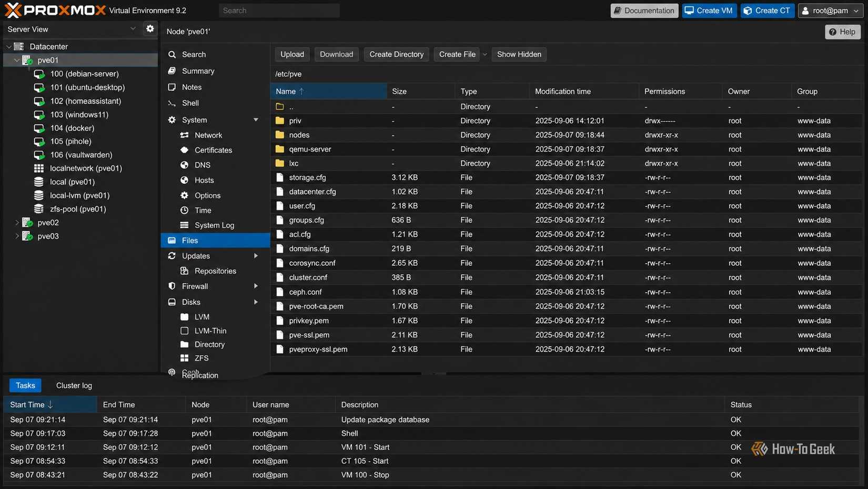This screenshot has width=868, height=489.
Task: Expand the Updates submenu arrow
Action: pos(256,256)
